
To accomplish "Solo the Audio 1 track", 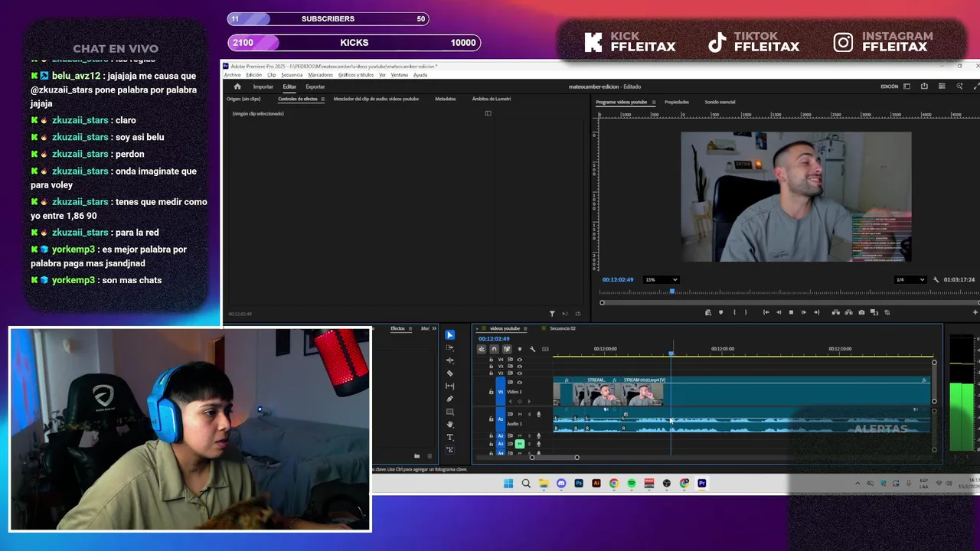I will coord(529,415).
